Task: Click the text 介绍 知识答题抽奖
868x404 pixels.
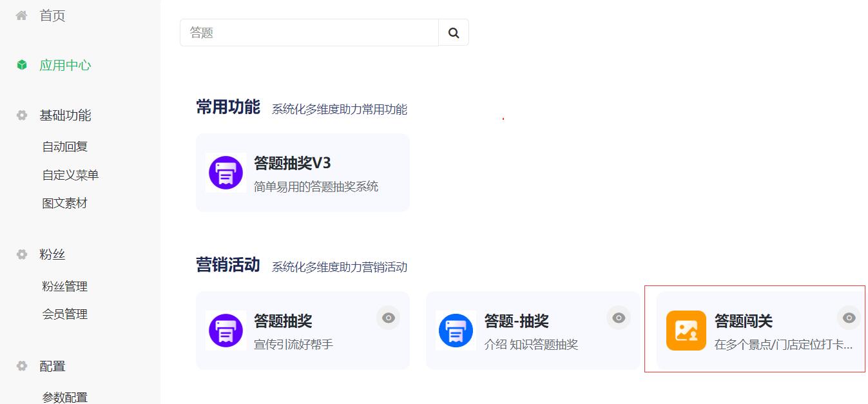Action: click(531, 345)
